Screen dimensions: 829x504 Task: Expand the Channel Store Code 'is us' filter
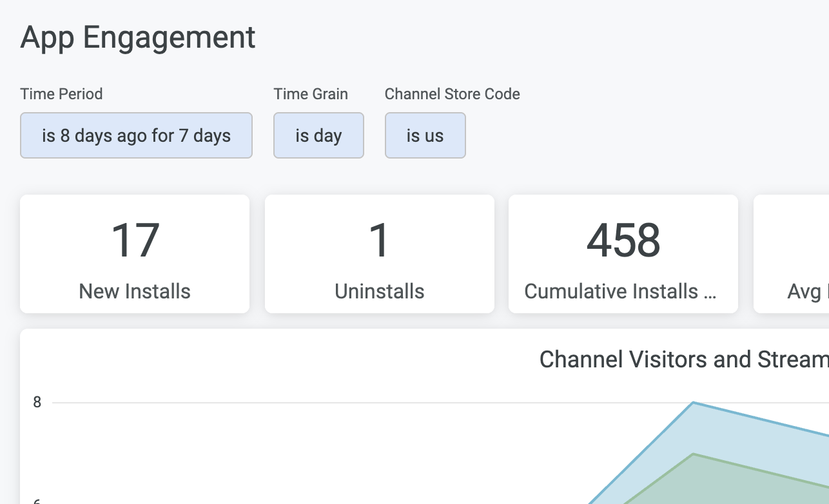tap(425, 135)
